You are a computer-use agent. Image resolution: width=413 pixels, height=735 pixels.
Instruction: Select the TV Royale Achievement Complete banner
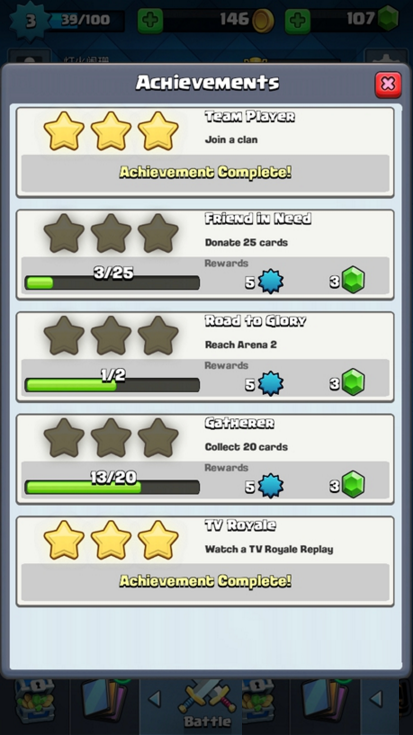click(x=205, y=582)
